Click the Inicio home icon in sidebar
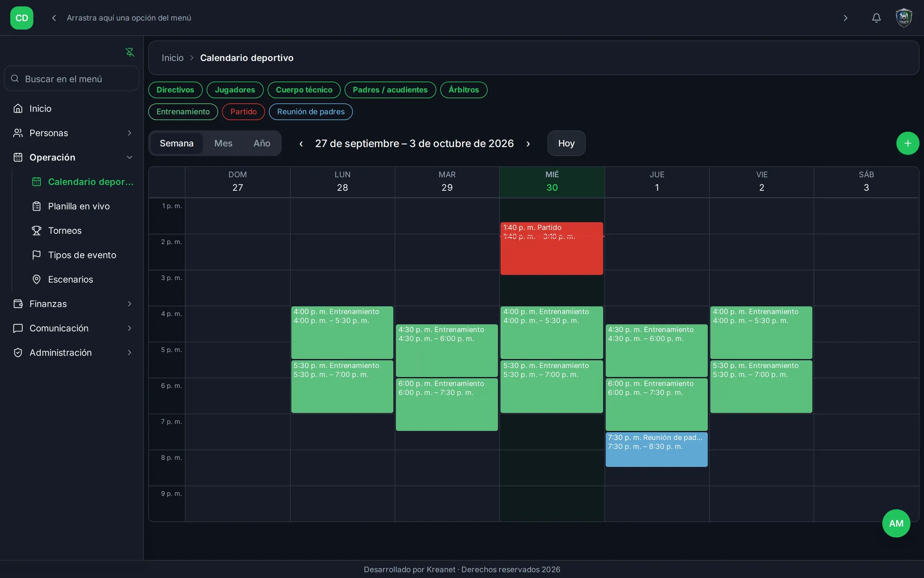 coord(18,109)
